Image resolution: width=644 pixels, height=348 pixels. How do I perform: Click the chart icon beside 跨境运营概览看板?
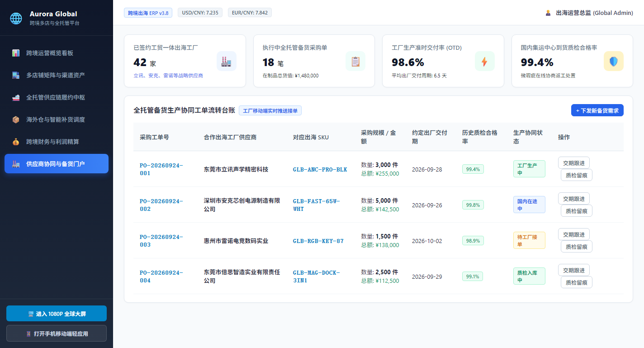click(x=16, y=53)
